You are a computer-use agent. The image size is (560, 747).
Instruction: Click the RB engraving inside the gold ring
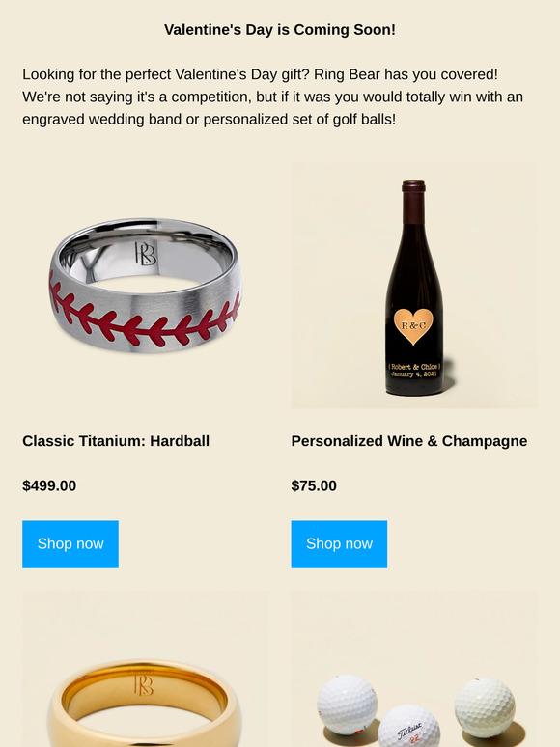point(144,685)
